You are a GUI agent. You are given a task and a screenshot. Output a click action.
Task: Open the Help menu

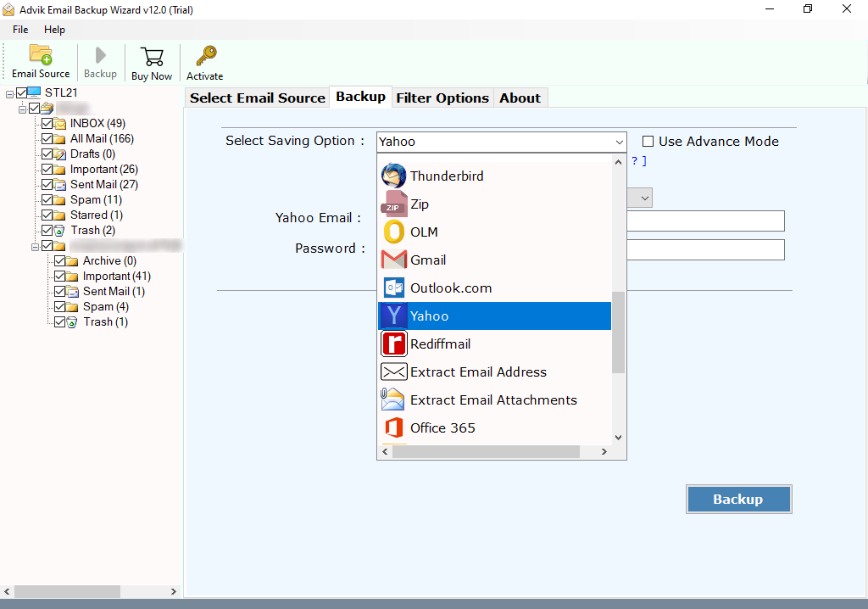click(x=54, y=30)
